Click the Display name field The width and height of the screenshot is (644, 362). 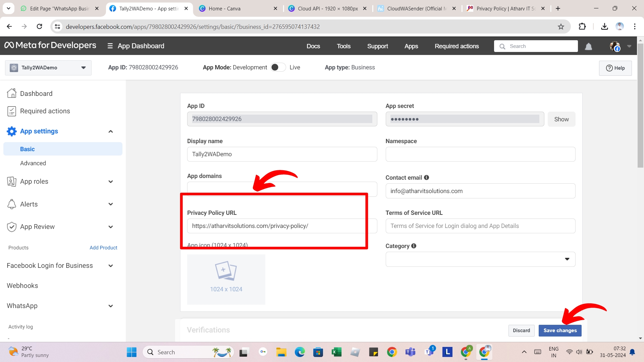282,154
